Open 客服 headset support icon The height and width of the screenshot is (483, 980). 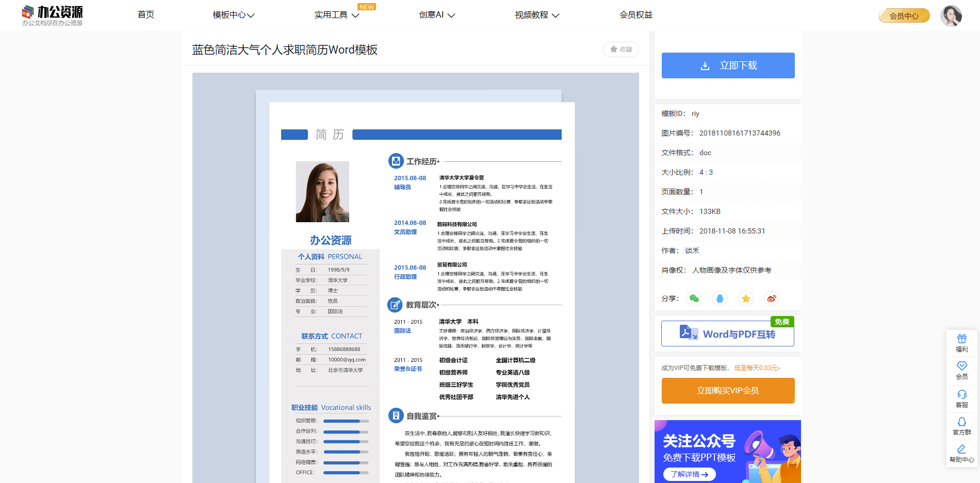tap(961, 398)
